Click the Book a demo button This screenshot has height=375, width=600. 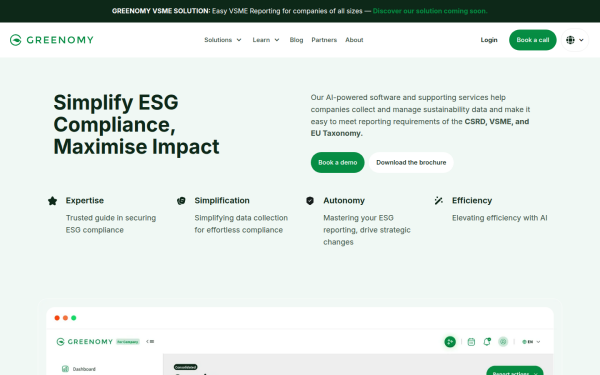pos(338,162)
